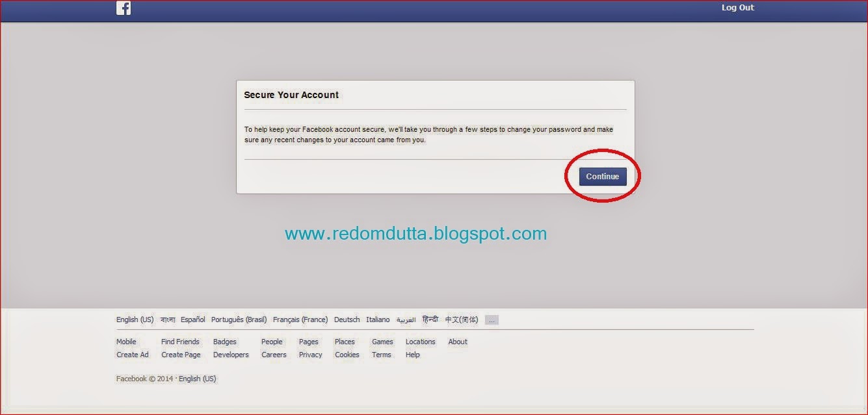
Task: Open the Create Page link
Action: click(181, 355)
